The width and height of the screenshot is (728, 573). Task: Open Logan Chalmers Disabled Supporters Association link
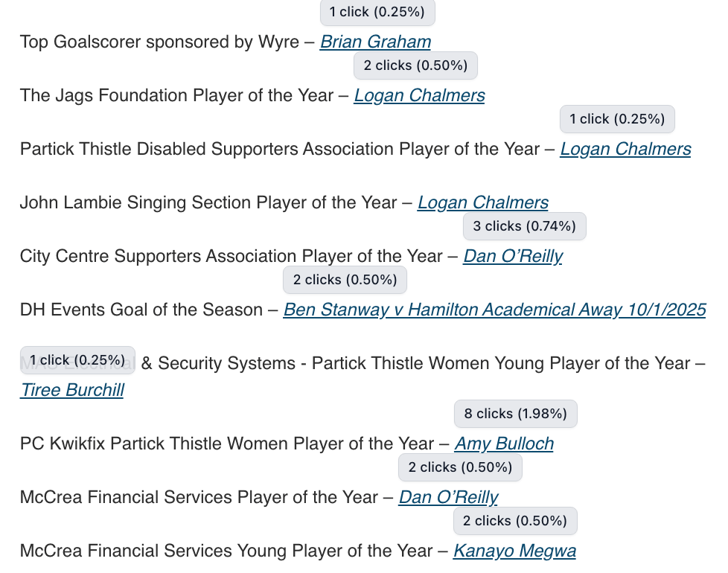coord(625,150)
